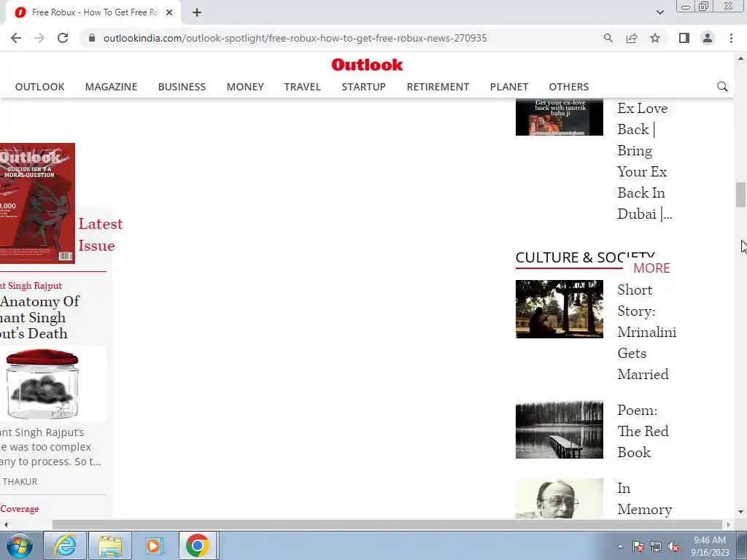Open Anatomy Of Sushant Singh Death headline
The image size is (747, 560).
39,318
